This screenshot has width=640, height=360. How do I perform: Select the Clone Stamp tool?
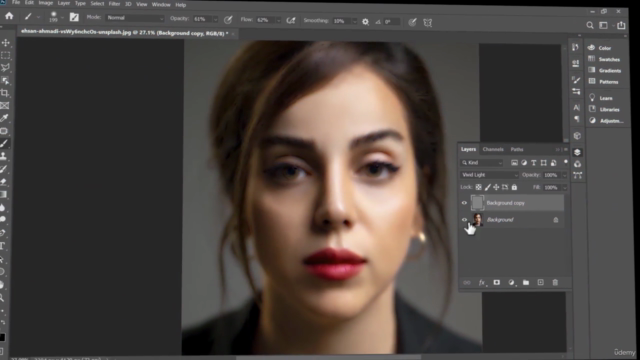click(4, 156)
